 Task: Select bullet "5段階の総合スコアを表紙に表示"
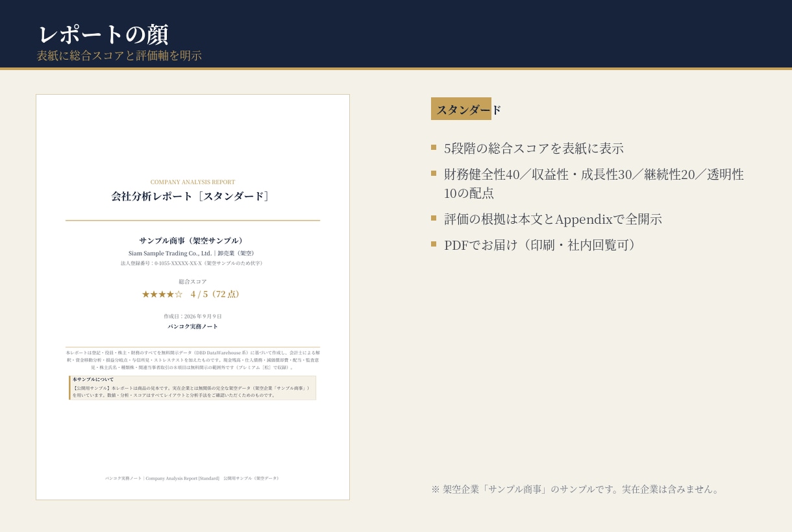point(534,148)
